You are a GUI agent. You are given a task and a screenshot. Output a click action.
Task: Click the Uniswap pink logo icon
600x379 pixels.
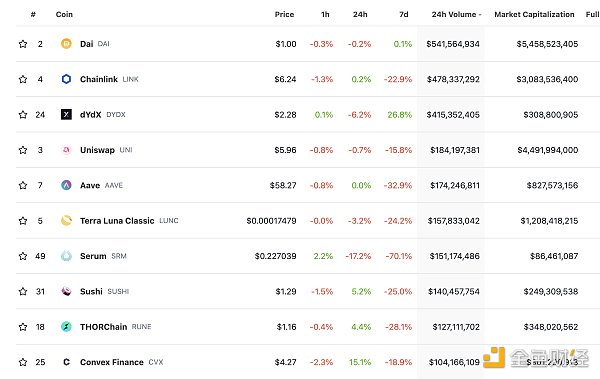pyautogui.click(x=66, y=150)
